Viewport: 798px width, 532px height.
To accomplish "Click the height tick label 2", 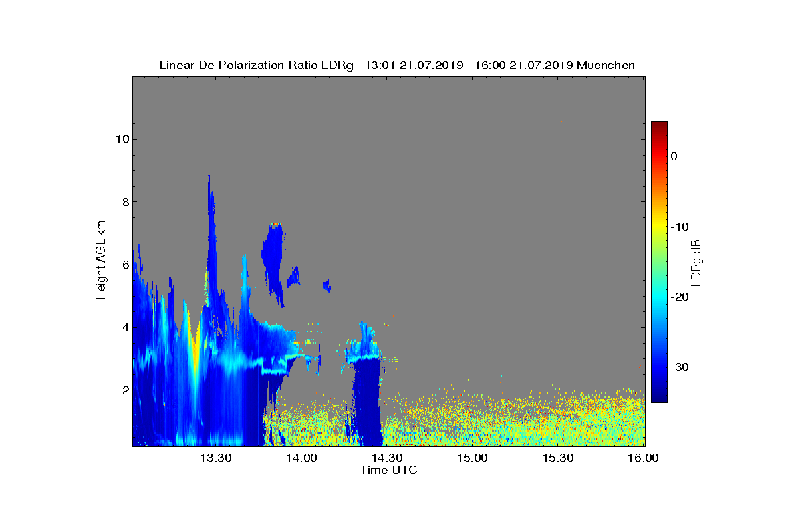I will click(x=125, y=390).
